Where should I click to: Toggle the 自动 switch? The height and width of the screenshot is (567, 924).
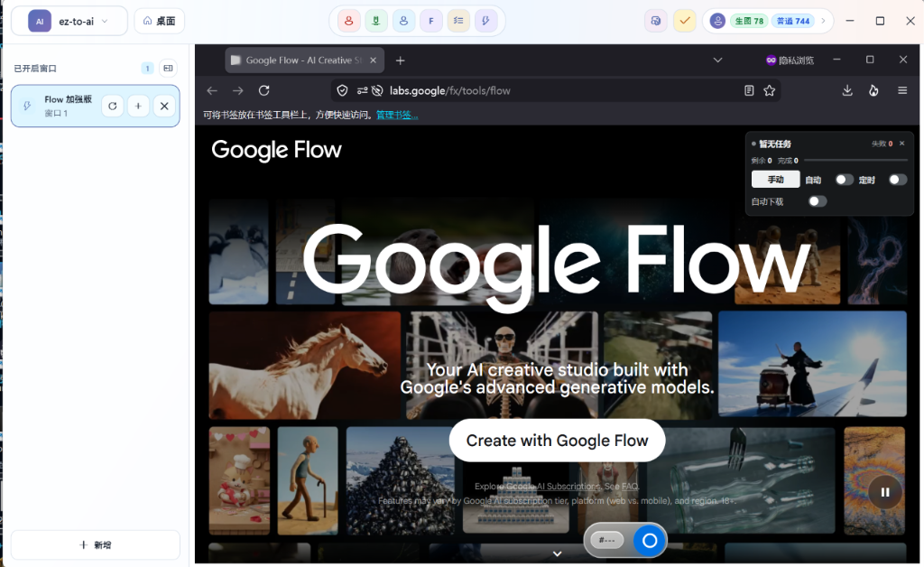[844, 179]
